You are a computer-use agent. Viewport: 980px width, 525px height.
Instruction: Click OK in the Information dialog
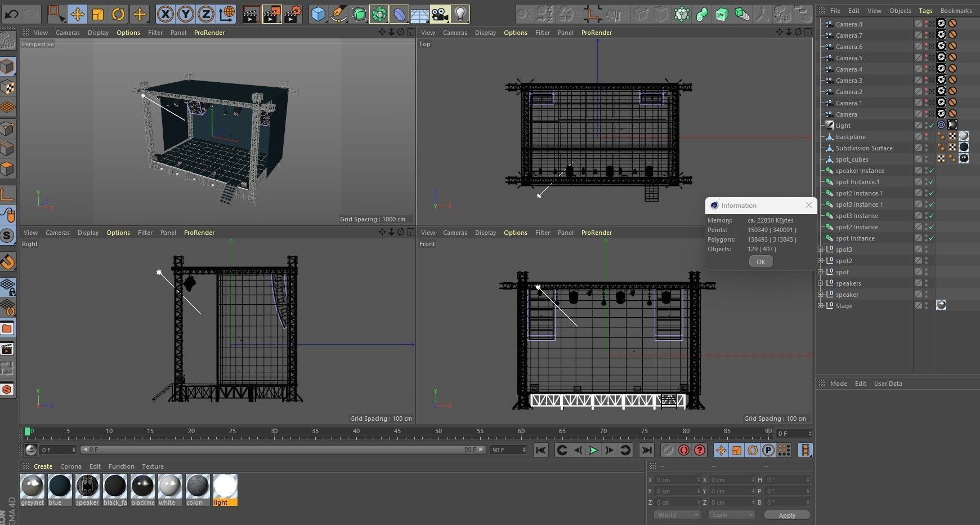(760, 262)
